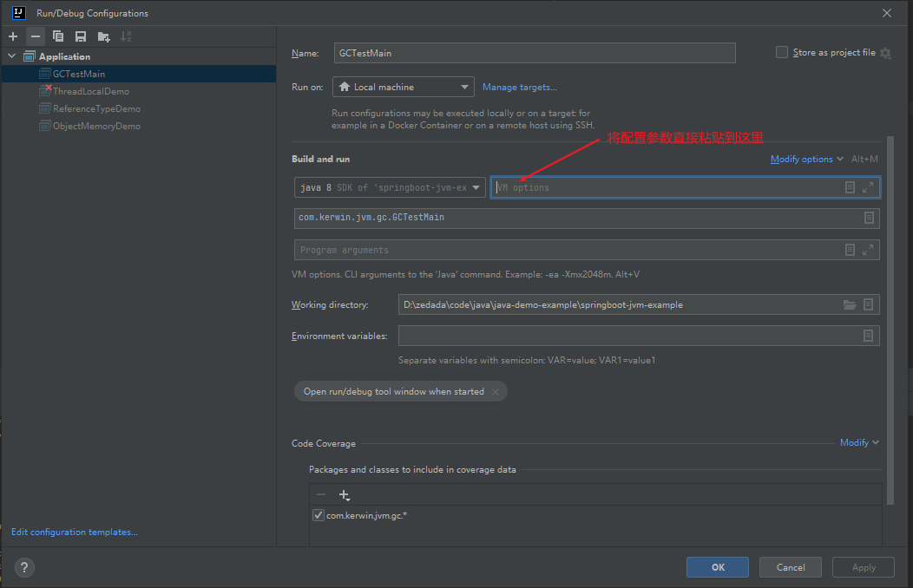Enable Store as project file checkbox

pyautogui.click(x=781, y=52)
